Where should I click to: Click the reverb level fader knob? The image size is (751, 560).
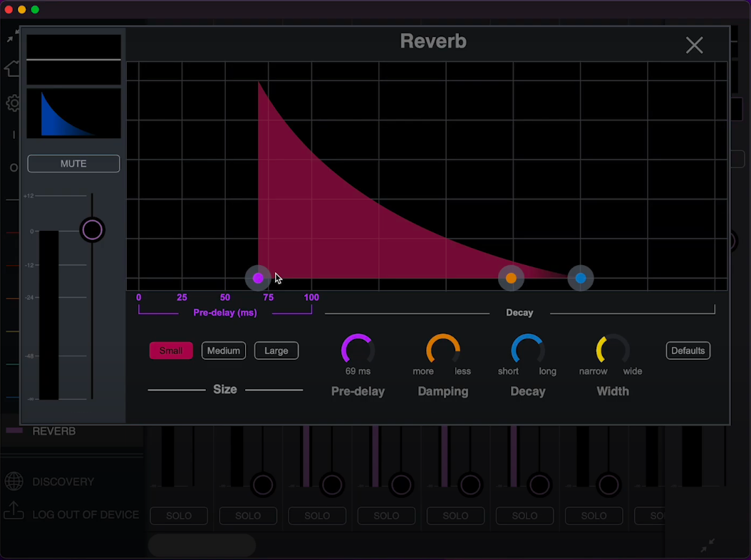[x=92, y=230]
